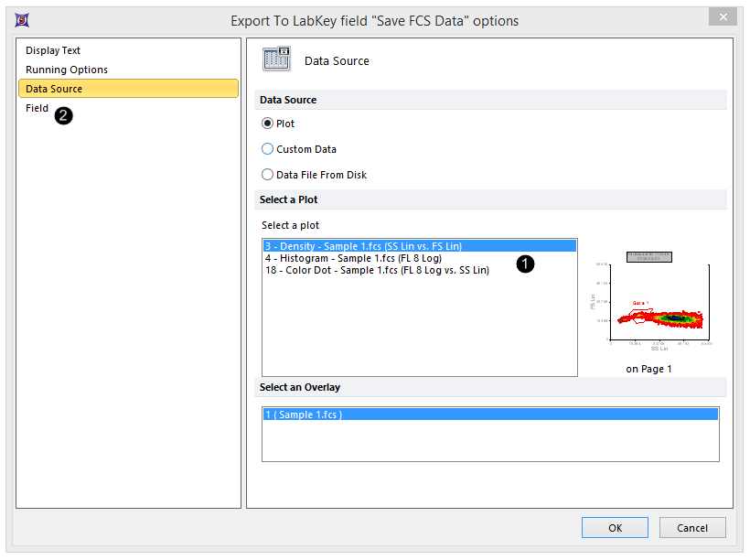
Task: Select the 3 - Density plot entry
Action: coord(363,246)
